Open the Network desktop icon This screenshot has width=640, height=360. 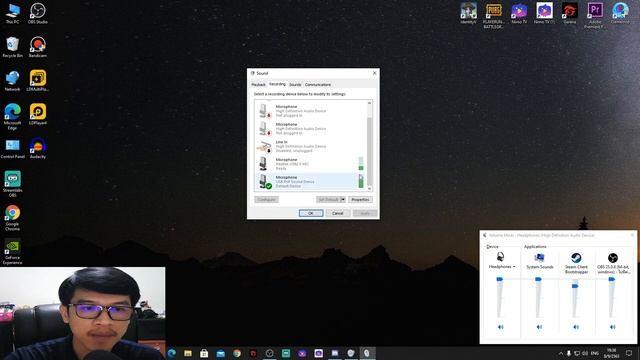click(12, 81)
